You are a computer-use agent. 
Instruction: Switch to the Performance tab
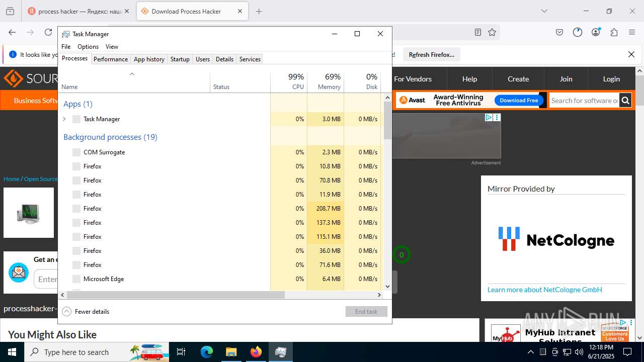[x=111, y=59]
